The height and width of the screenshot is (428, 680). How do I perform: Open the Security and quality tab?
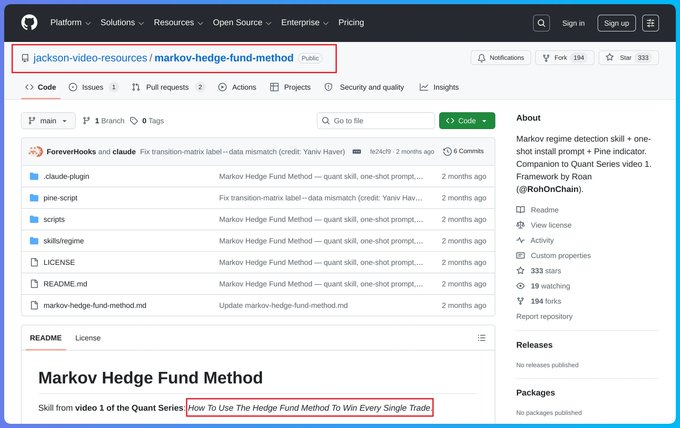(364, 87)
